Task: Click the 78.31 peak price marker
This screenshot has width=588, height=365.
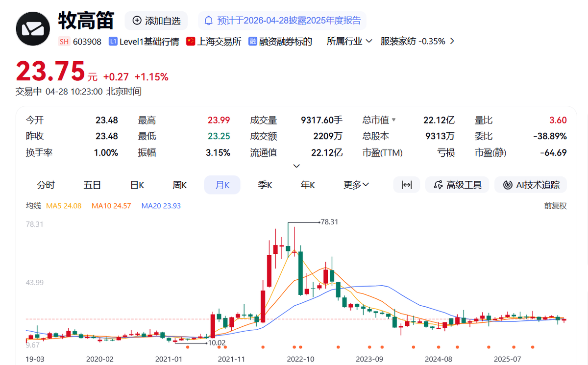Action: (x=329, y=221)
